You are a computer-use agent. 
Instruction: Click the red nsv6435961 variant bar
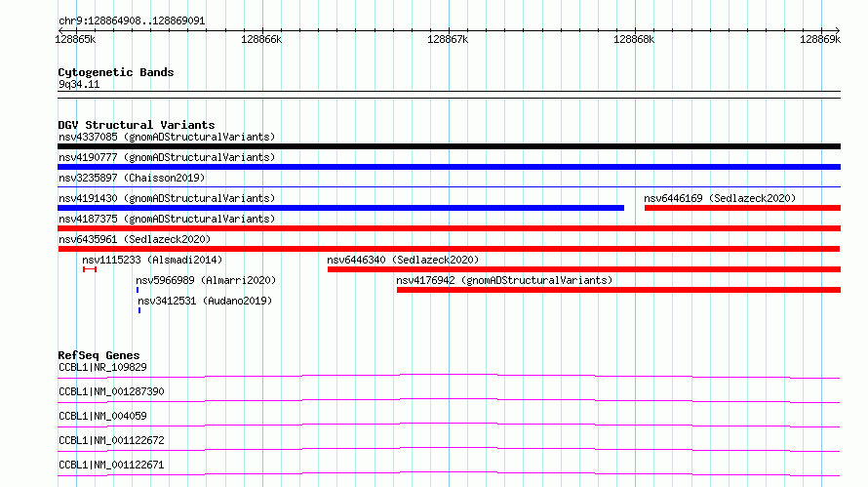[x=449, y=249]
